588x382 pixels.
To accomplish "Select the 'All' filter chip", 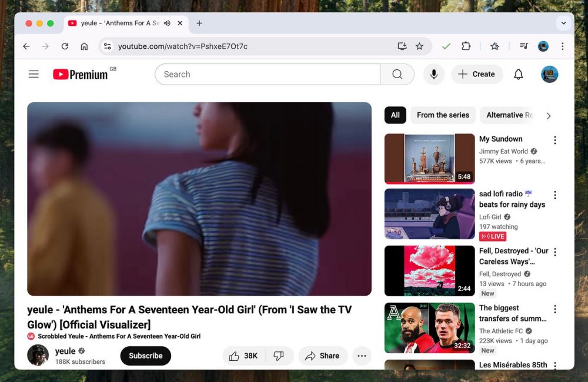I will click(395, 115).
